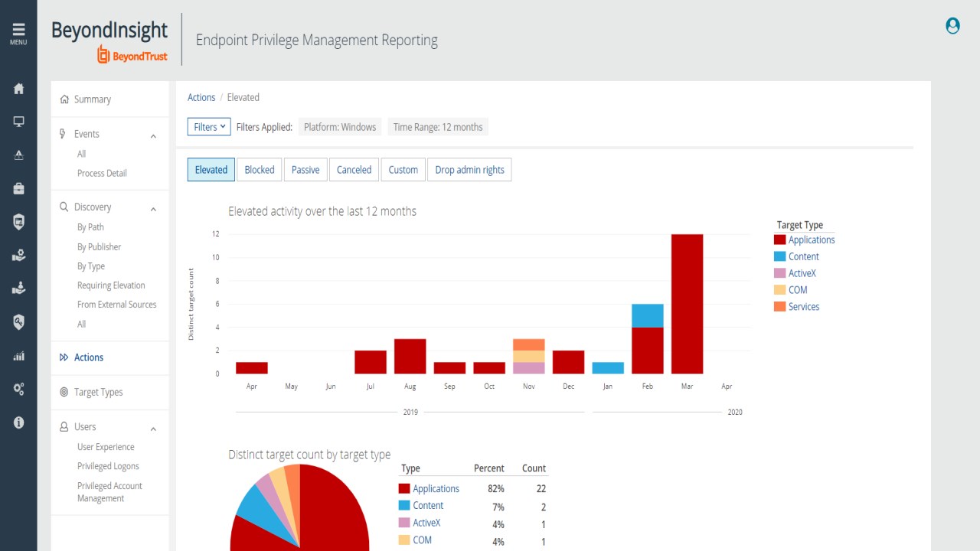Open the user profile account icon
This screenshot has height=551, width=980.
click(x=952, y=26)
